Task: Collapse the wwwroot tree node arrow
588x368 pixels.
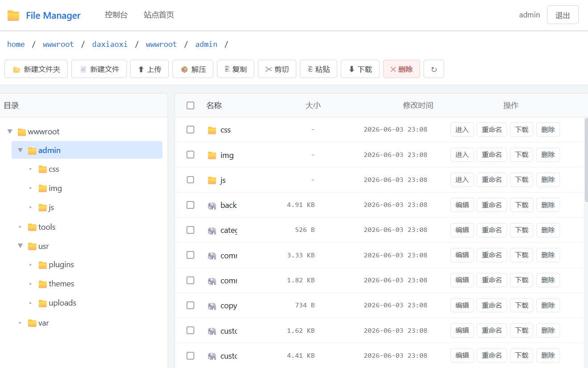Action: (x=10, y=132)
